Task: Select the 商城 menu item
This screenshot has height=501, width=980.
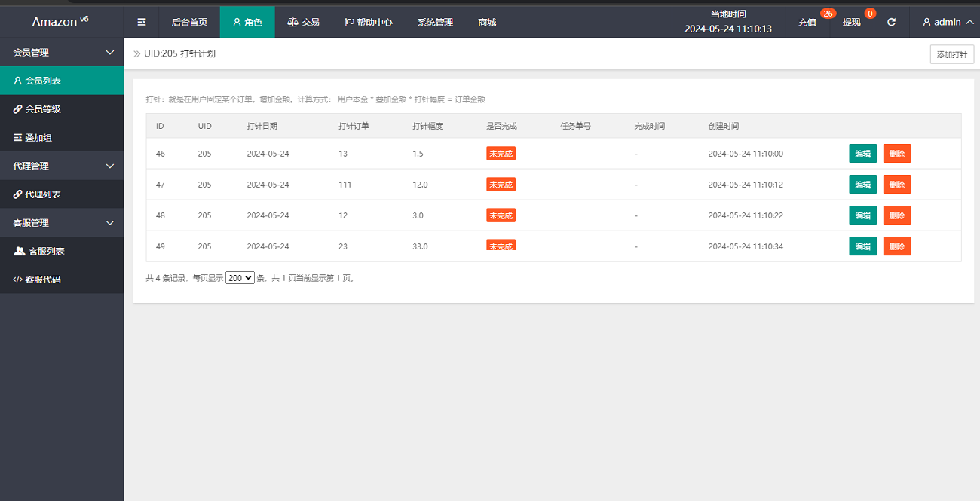Action: tap(486, 22)
